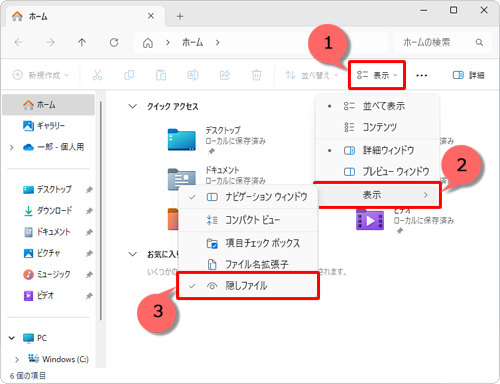The height and width of the screenshot is (384, 500).
Task: Select 一郎 - 個人用 in navigation pane
Action: 53,147
